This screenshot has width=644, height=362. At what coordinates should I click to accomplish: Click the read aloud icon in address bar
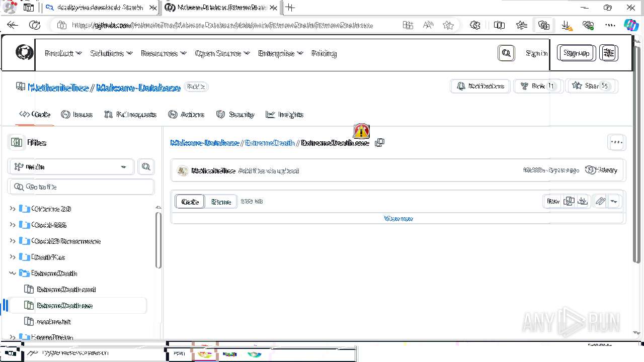click(428, 25)
